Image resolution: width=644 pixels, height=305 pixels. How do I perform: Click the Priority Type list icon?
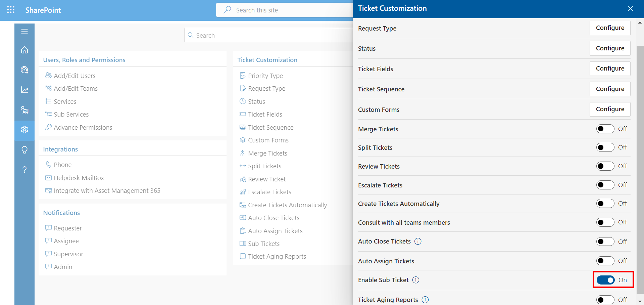tap(243, 75)
